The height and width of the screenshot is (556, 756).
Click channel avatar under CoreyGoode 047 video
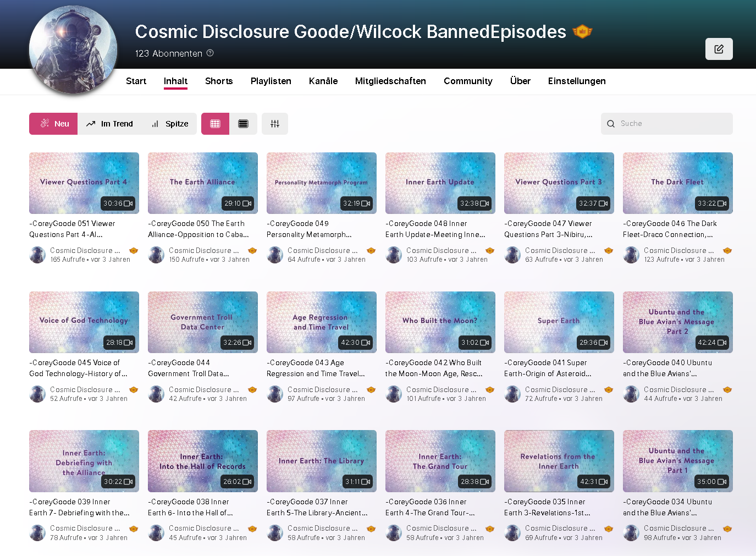tap(512, 255)
